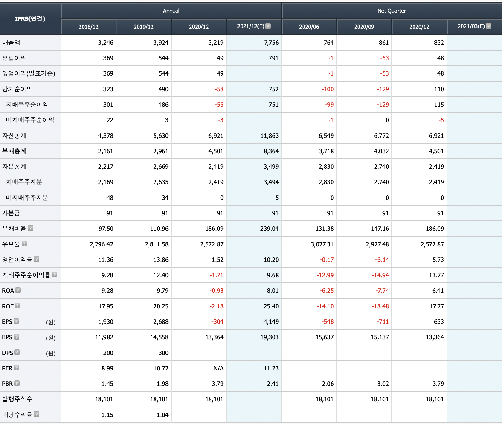Click the N/A PER cell
Viewport: 504px width, 424px height.
pyautogui.click(x=218, y=368)
